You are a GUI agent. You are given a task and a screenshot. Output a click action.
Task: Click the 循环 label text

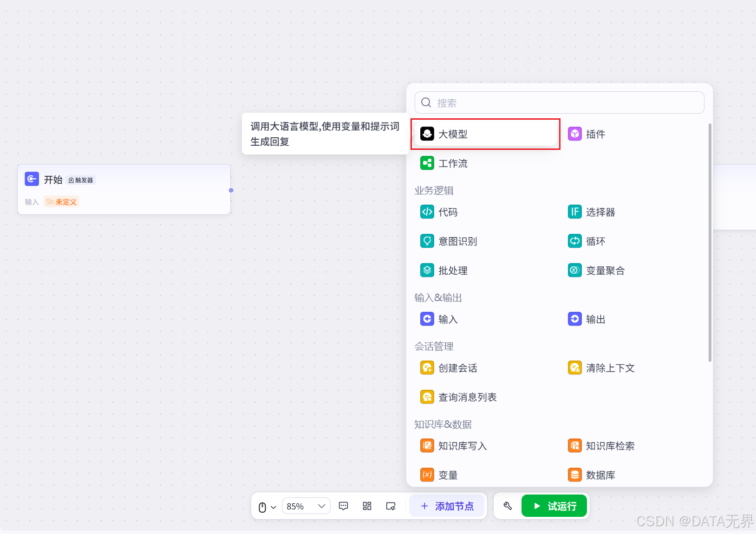596,241
